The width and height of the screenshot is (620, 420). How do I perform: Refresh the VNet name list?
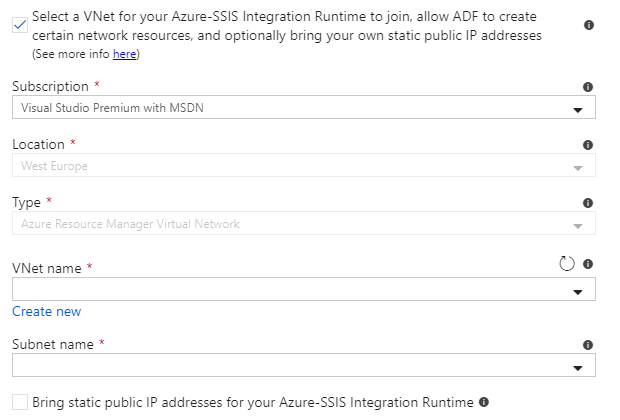(566, 263)
